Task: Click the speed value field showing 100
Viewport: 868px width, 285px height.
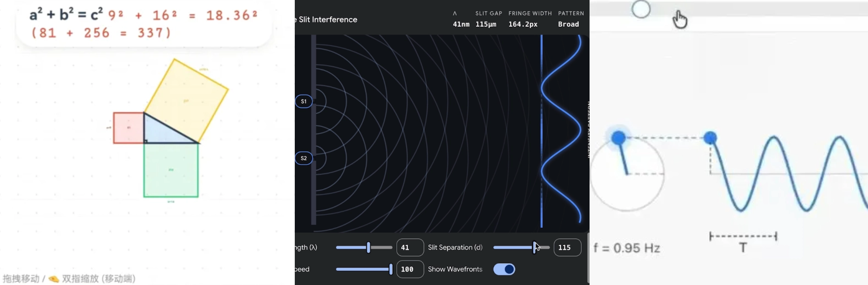Action: 410,269
